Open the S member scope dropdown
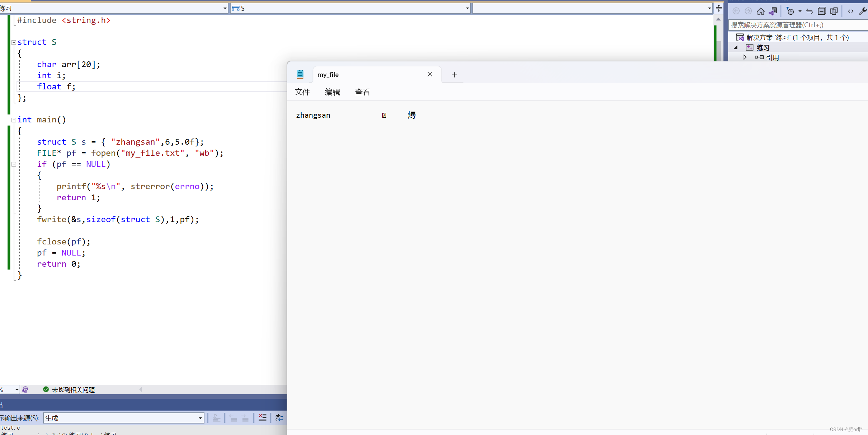 click(x=467, y=8)
